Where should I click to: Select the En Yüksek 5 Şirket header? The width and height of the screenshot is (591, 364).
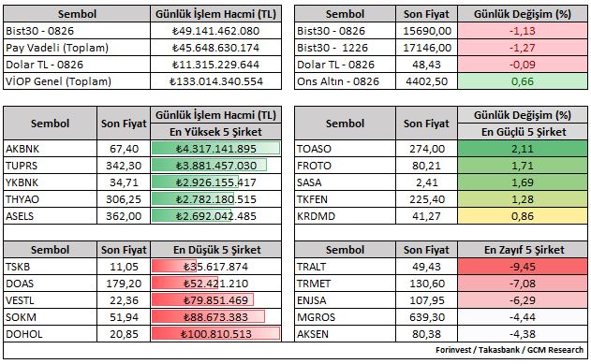click(x=215, y=132)
